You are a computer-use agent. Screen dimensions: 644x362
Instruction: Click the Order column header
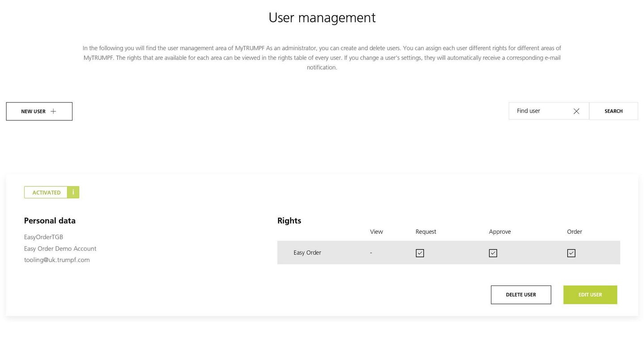click(x=575, y=232)
